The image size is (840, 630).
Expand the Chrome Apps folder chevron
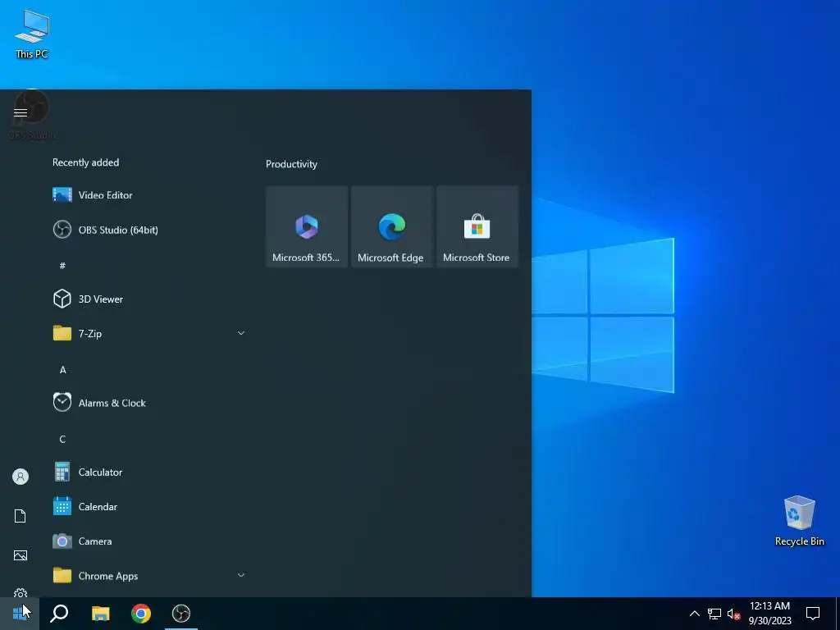coord(241,575)
